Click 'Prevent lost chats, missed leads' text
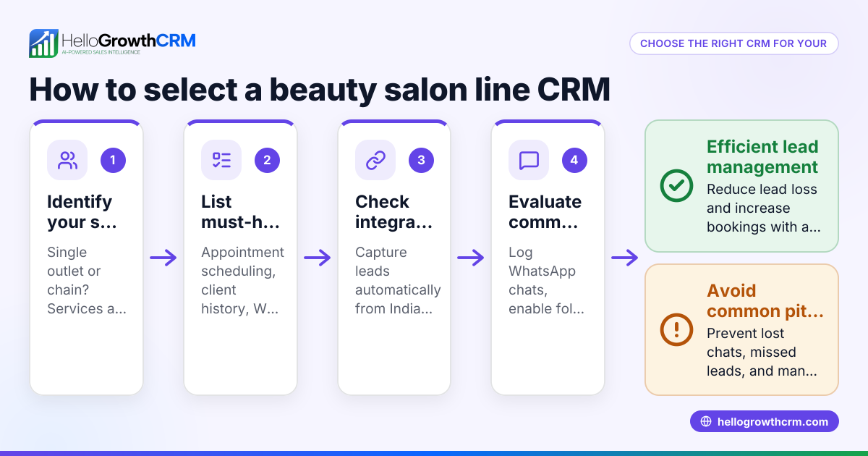The image size is (868, 456). [x=762, y=352]
